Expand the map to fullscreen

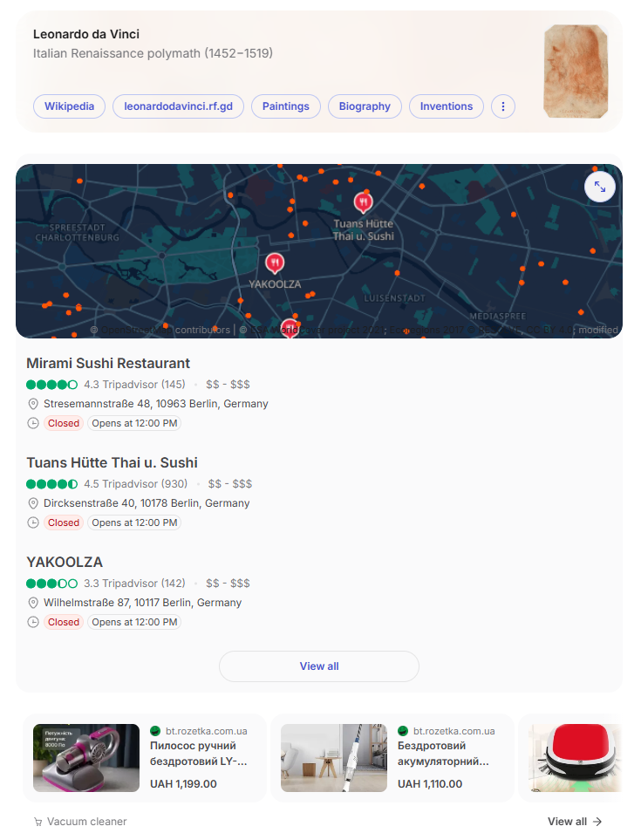(x=599, y=187)
